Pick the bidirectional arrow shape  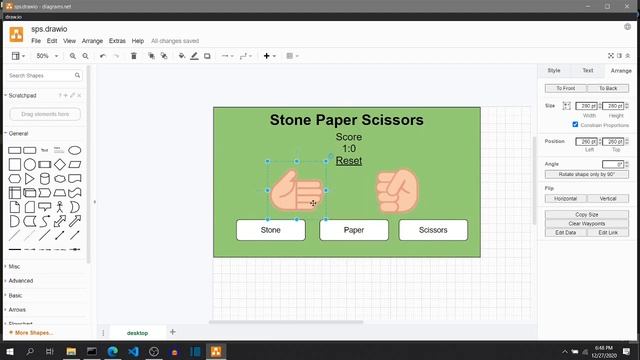(60, 221)
